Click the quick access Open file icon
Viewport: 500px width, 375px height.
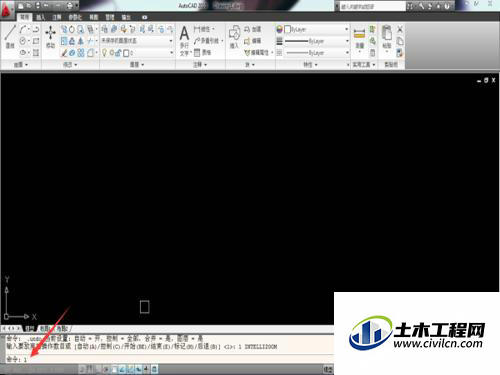click(29, 6)
